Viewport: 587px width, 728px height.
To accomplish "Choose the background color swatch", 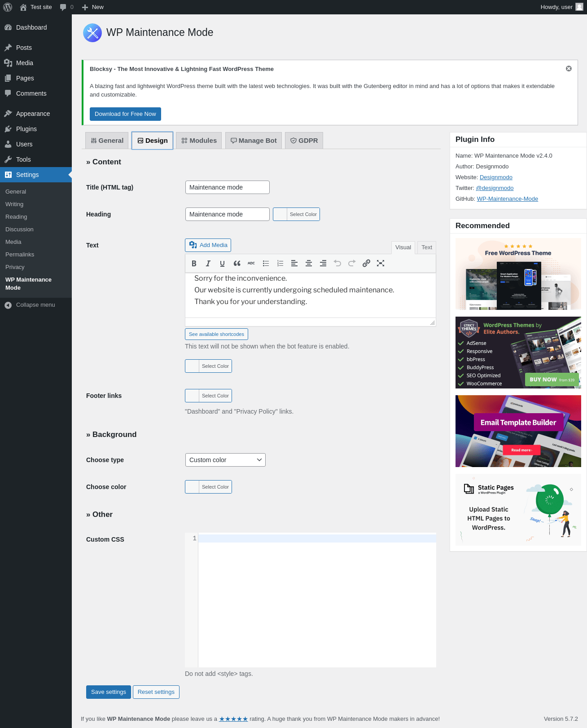I will (x=208, y=487).
